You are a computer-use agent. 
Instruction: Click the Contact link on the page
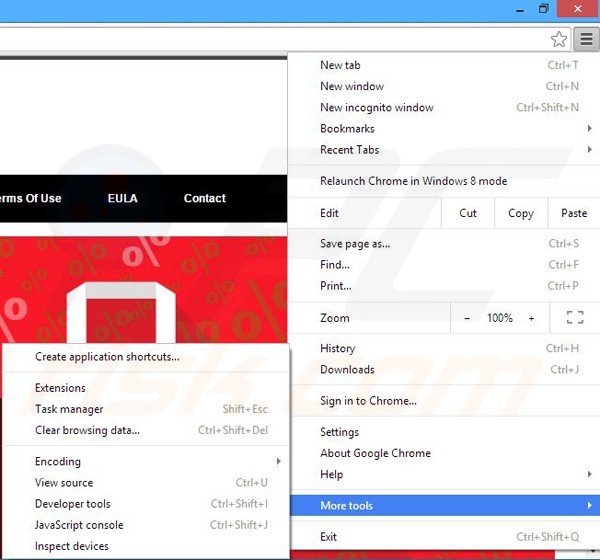click(x=205, y=198)
